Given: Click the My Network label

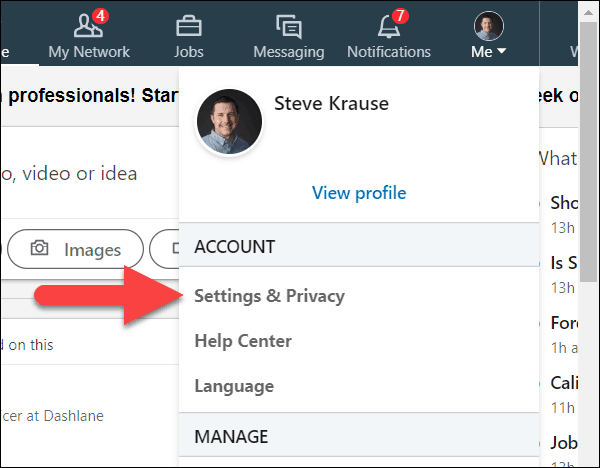Looking at the screenshot, I should click(x=89, y=52).
